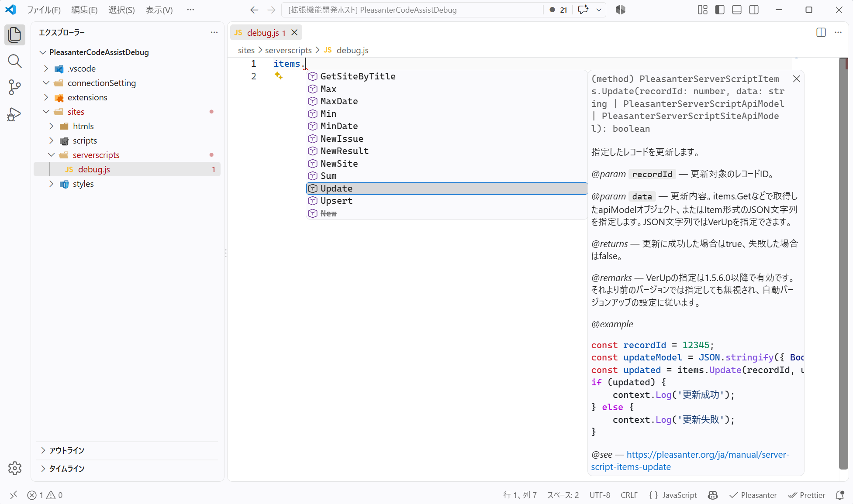
Task: Open more editor actions menu
Action: tap(838, 32)
